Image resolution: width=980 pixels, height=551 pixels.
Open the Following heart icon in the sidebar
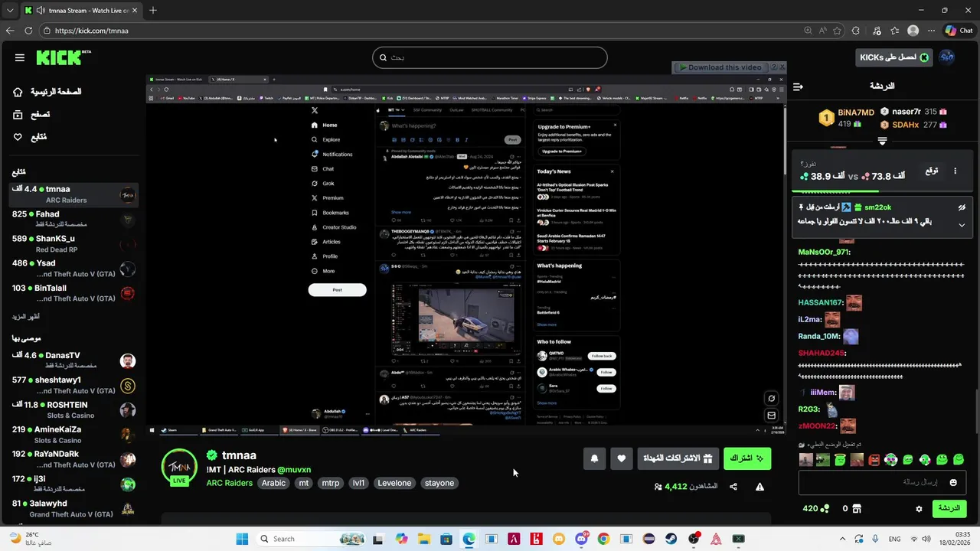[18, 137]
